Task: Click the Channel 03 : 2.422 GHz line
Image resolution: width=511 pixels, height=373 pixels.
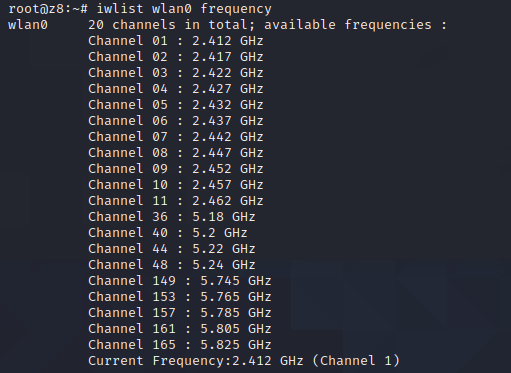Action: (176, 73)
